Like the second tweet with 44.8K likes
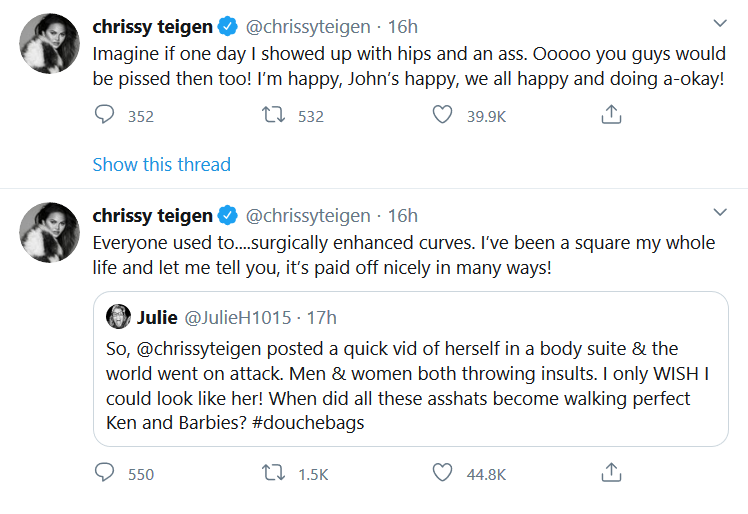This screenshot has height=514, width=748. (442, 473)
